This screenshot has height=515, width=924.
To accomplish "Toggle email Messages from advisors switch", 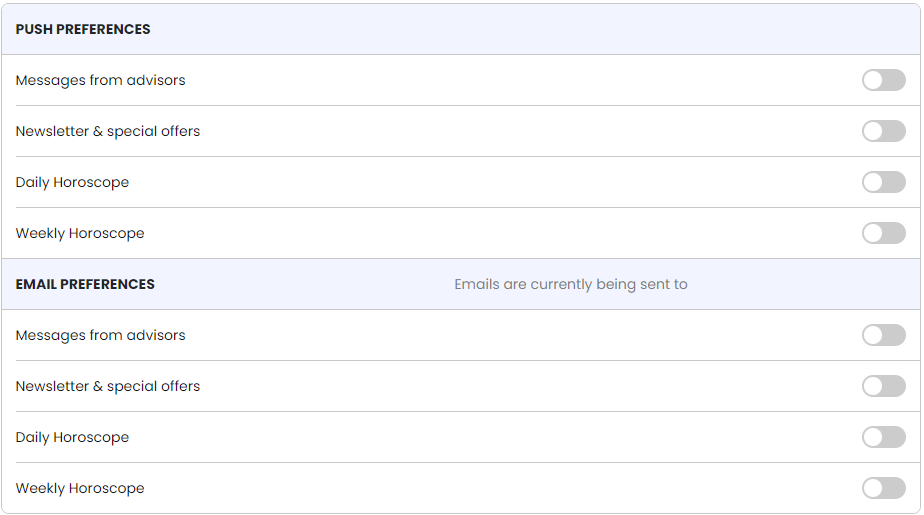I will click(x=883, y=335).
